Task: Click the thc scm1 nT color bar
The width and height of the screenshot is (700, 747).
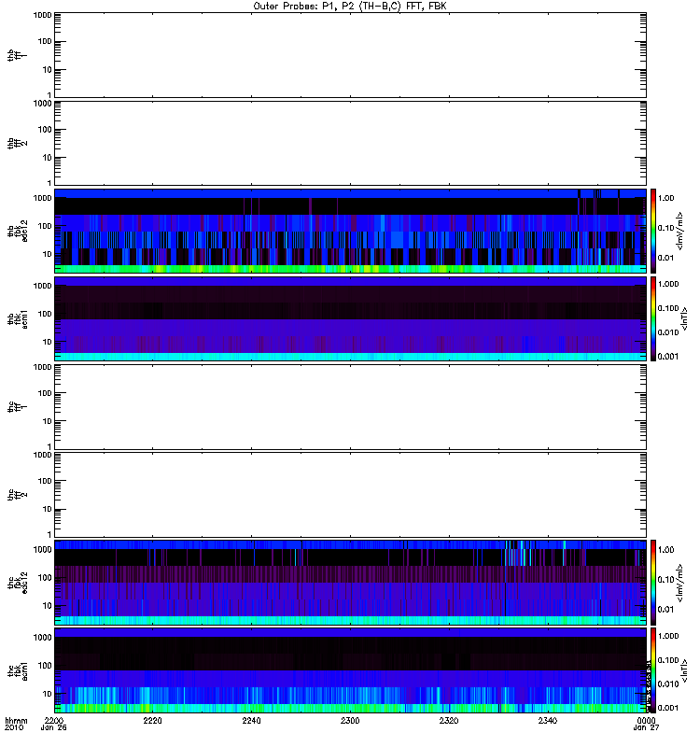Action: click(x=653, y=670)
